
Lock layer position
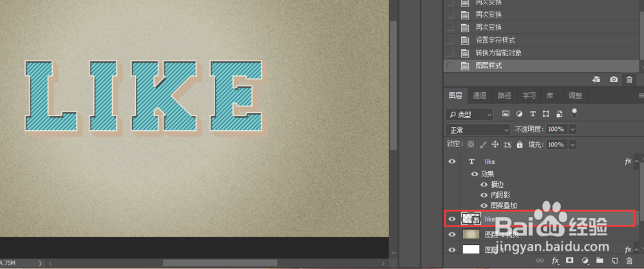pos(495,144)
